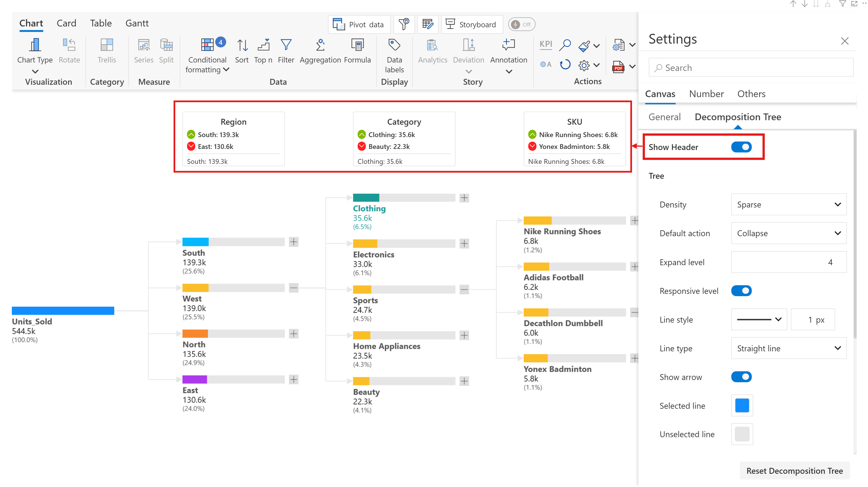
Task: Open the Annotation tool
Action: [x=508, y=45]
